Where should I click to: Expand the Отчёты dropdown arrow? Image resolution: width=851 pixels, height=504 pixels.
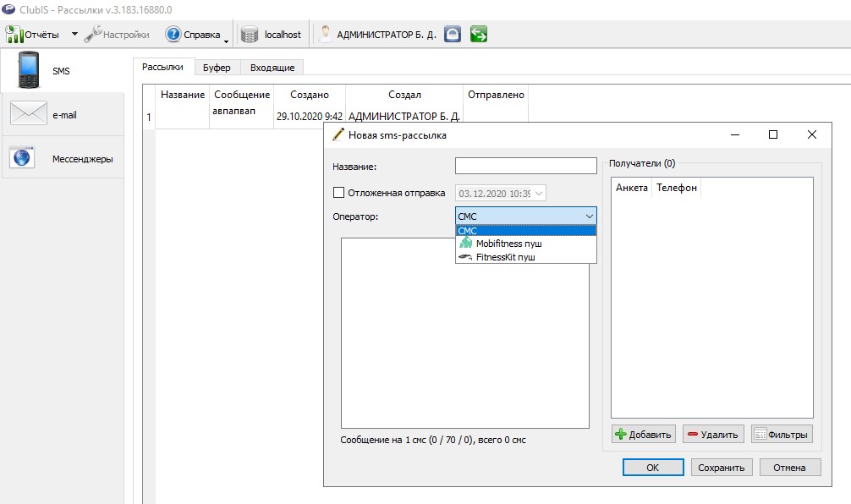click(74, 34)
